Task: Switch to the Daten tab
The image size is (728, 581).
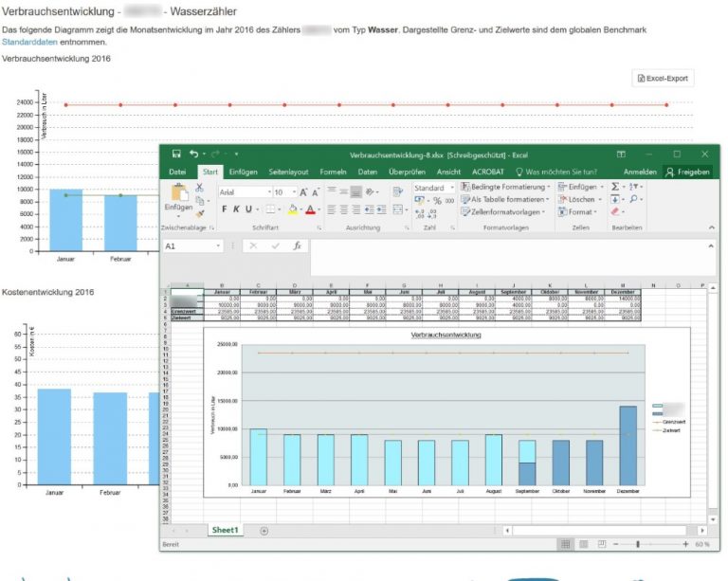Action: pos(367,172)
